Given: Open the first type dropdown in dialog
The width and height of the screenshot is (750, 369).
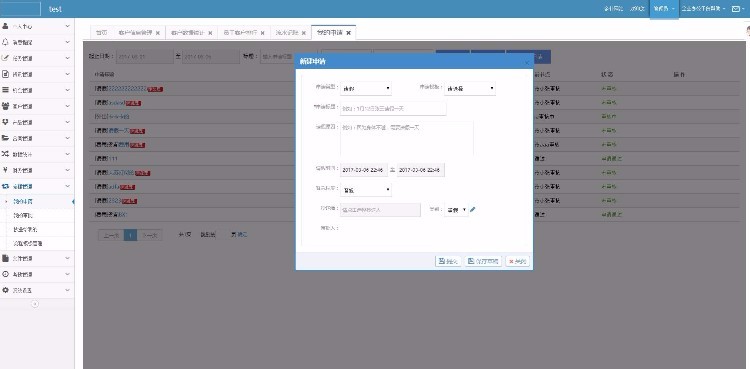Looking at the screenshot, I should [366, 89].
